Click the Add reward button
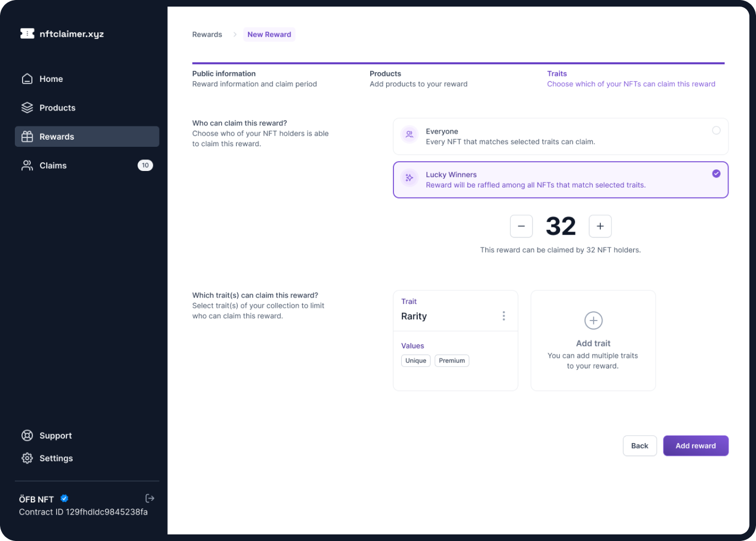This screenshot has height=541, width=756. point(695,446)
